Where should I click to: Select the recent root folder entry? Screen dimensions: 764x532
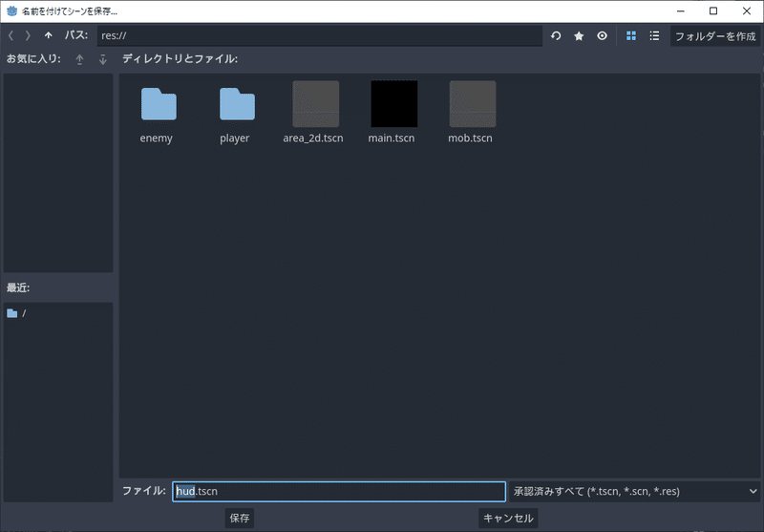pyautogui.click(x=58, y=313)
